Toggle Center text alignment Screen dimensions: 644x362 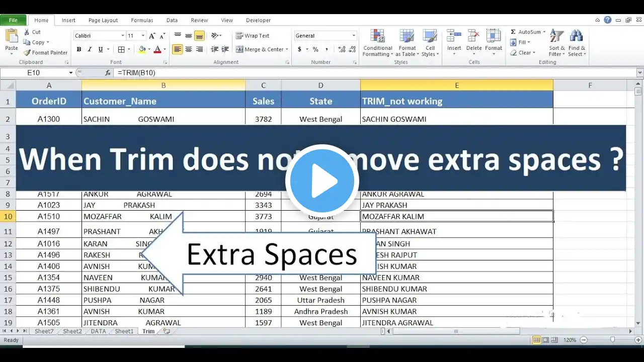point(188,49)
